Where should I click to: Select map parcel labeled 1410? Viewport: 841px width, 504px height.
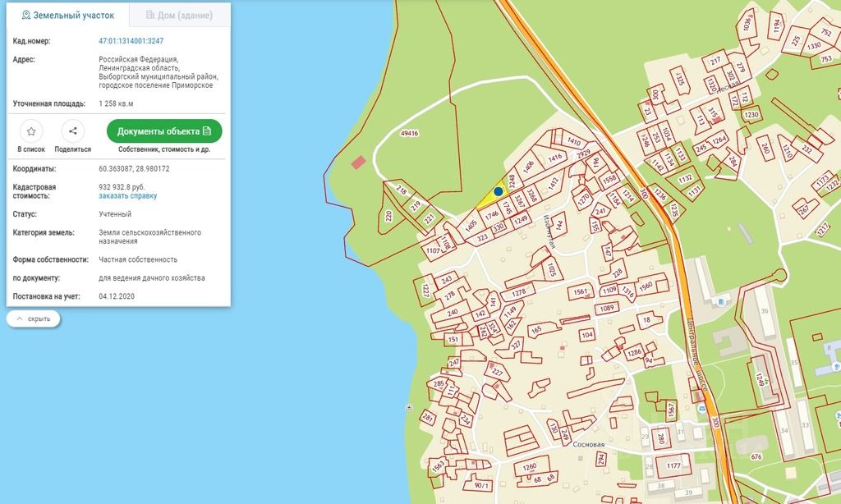point(574,141)
